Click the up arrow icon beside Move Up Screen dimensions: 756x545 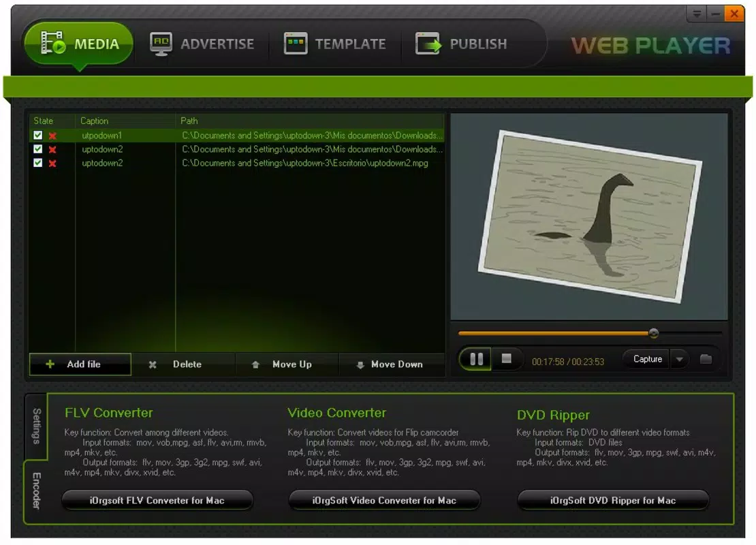pos(255,365)
